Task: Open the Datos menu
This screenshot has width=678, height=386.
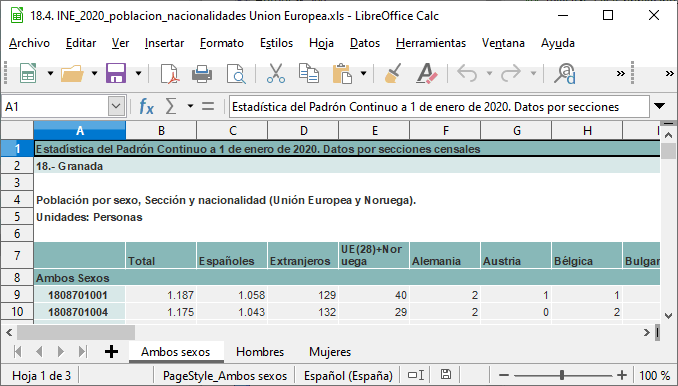Action: tap(365, 43)
